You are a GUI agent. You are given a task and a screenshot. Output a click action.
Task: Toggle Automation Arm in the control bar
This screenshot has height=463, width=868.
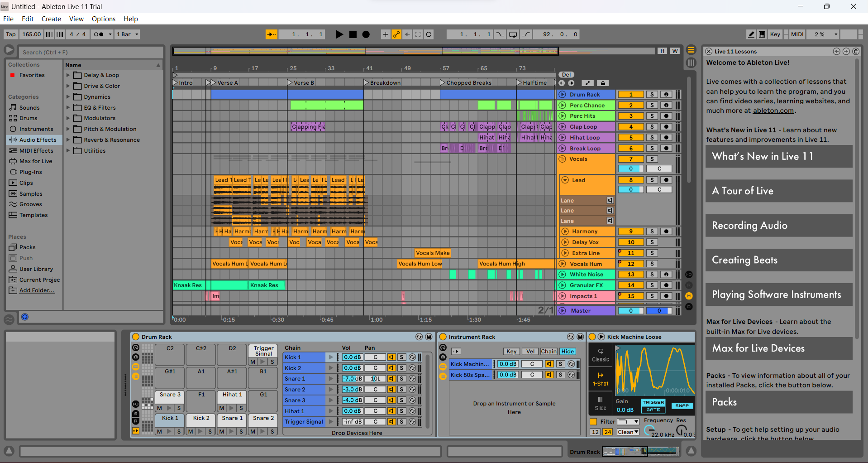[396, 34]
